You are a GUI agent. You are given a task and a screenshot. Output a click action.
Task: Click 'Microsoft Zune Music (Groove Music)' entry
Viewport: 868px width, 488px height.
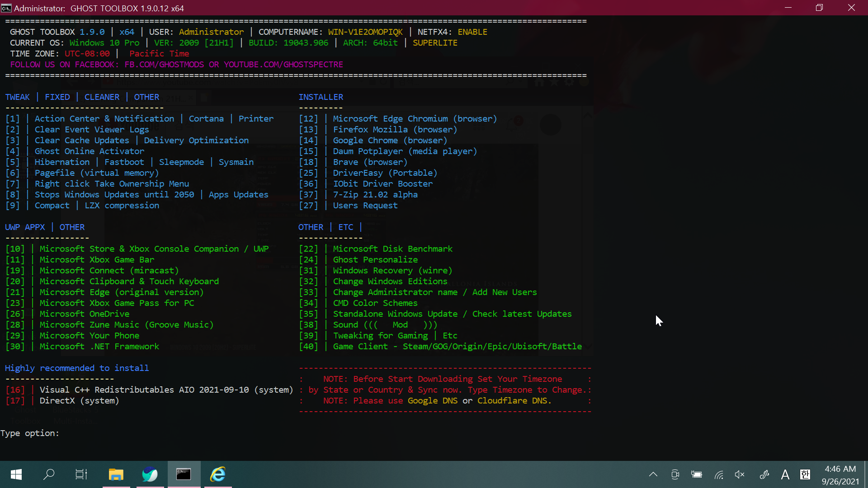(127, 325)
